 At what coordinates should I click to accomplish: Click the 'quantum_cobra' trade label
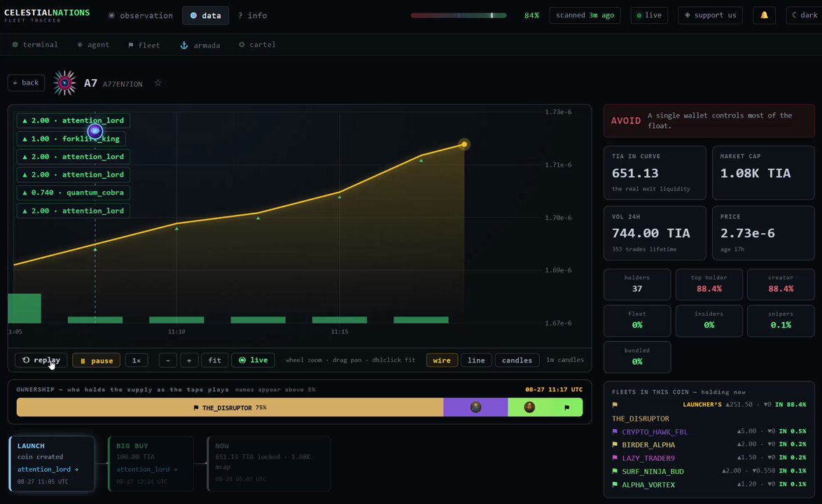click(74, 192)
